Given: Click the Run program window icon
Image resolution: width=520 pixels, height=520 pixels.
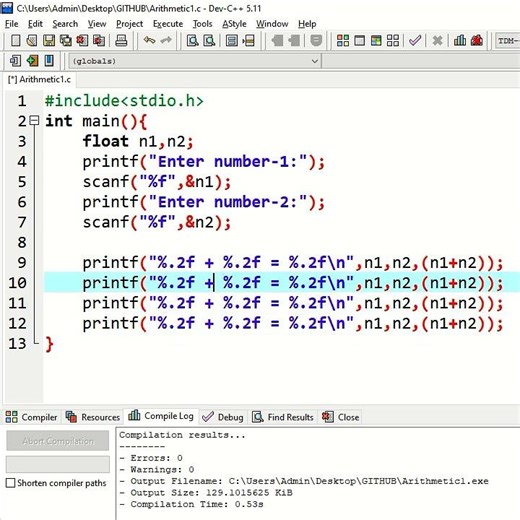Looking at the screenshot, I should pyautogui.click(x=359, y=41).
